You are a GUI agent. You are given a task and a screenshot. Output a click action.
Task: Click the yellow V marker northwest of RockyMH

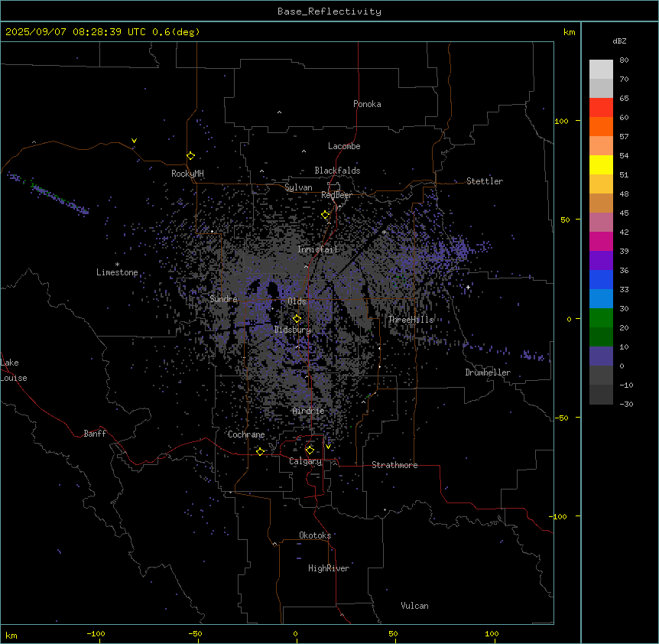[x=134, y=141]
